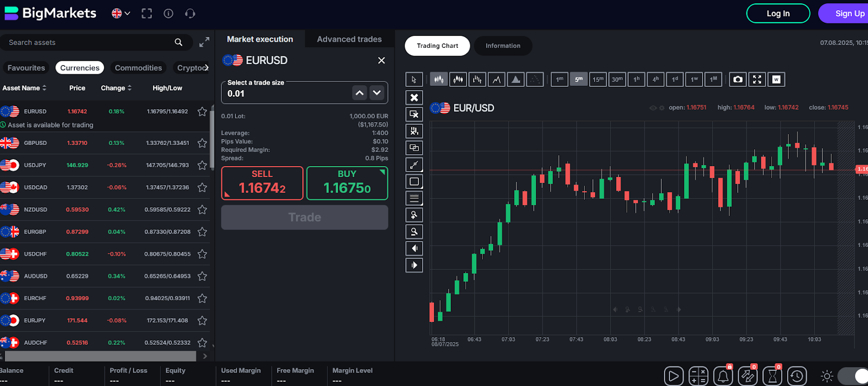Select the horizontal lines drawing tool
This screenshot has width=868, height=386.
pos(414,198)
